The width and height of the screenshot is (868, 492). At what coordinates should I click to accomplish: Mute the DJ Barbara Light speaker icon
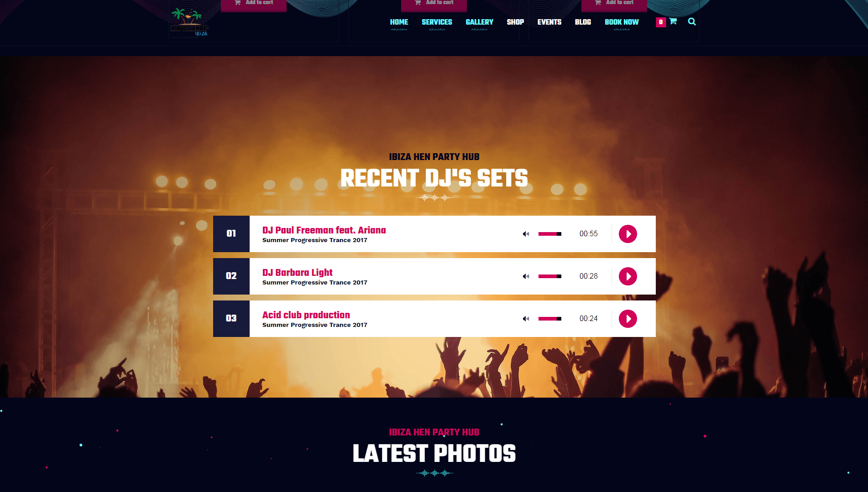pyautogui.click(x=526, y=276)
